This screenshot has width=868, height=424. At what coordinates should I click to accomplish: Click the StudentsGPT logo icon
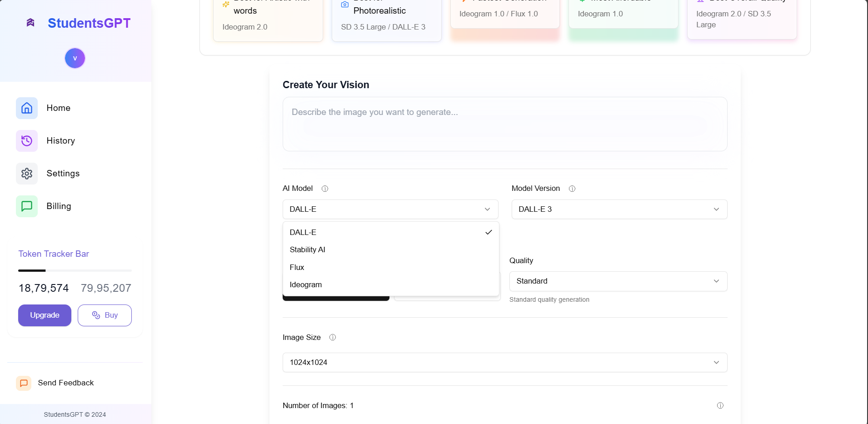pyautogui.click(x=30, y=23)
